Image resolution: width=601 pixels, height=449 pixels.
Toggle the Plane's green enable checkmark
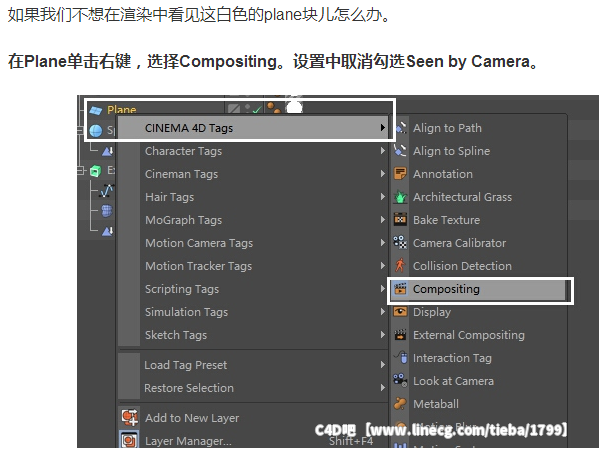click(258, 110)
